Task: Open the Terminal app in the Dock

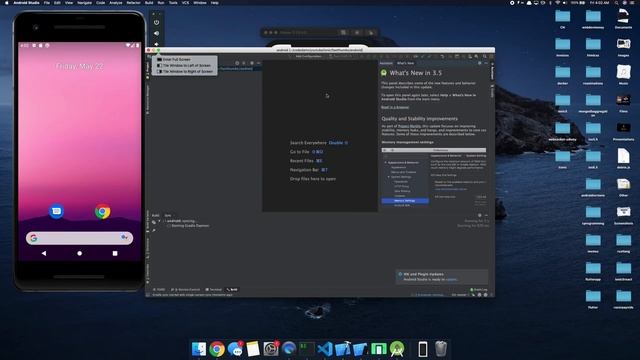Action: (307, 349)
